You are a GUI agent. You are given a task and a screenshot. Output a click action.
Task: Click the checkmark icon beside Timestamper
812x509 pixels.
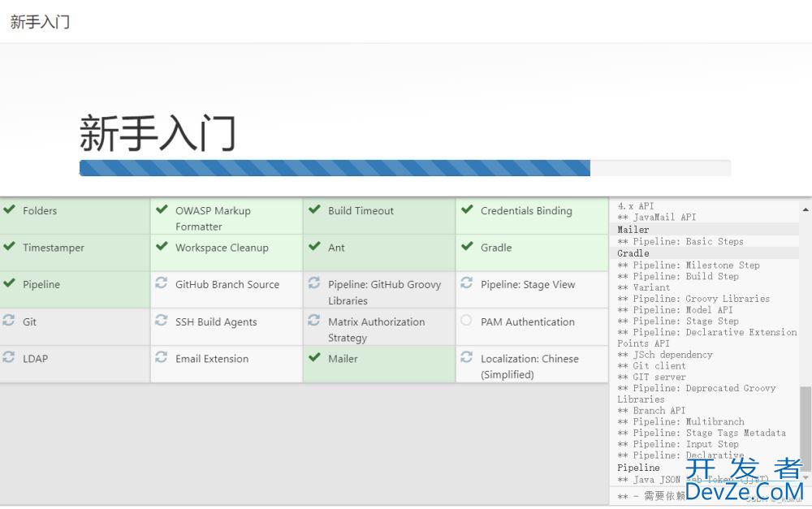point(9,246)
